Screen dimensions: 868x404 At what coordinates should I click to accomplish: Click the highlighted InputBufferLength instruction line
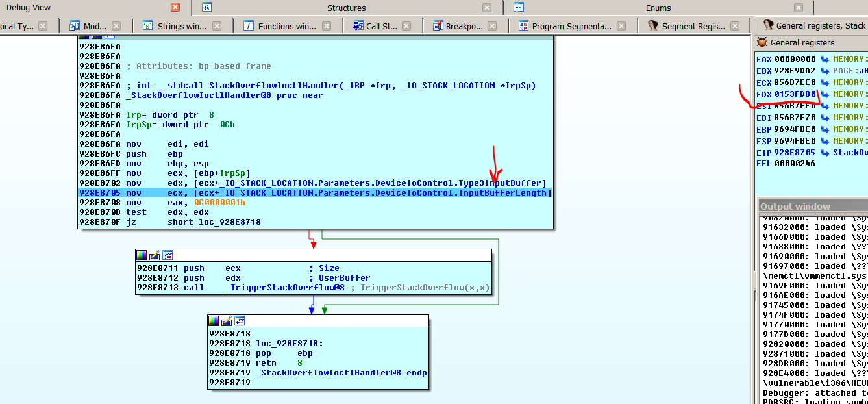click(x=315, y=193)
